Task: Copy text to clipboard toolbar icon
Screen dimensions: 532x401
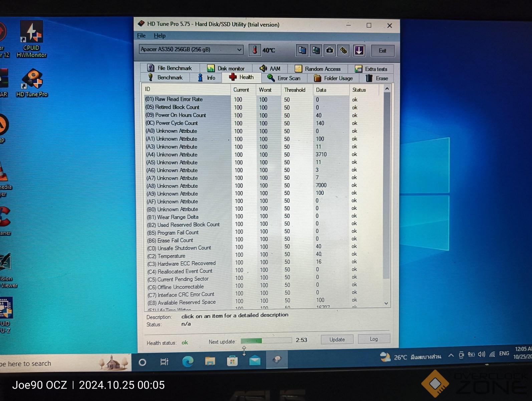Action: (x=302, y=50)
